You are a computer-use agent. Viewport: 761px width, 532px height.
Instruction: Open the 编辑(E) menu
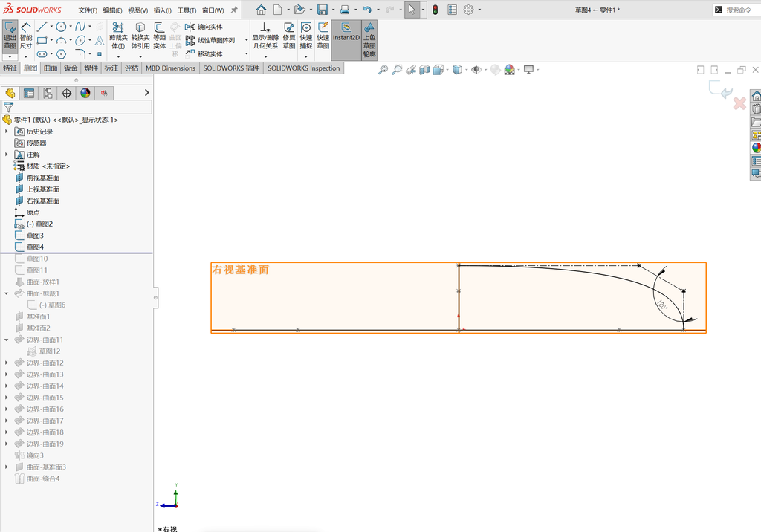pyautogui.click(x=113, y=10)
